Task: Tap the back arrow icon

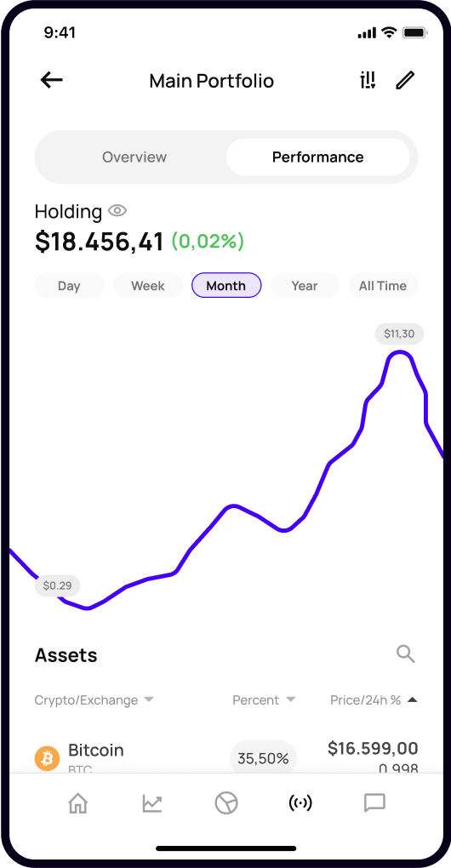Action: tap(51, 81)
